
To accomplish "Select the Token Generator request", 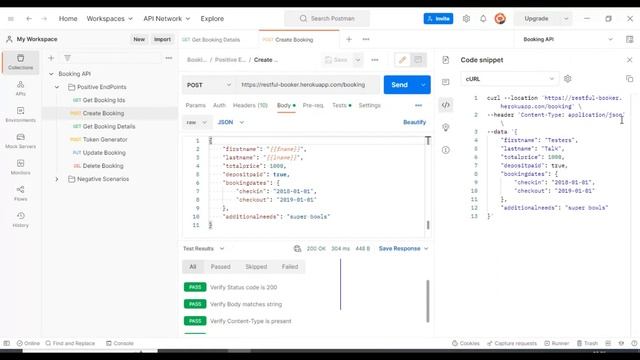I will (x=105, y=140).
